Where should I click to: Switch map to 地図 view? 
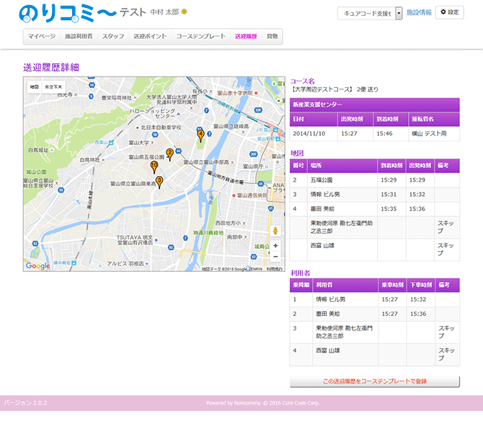coord(34,87)
